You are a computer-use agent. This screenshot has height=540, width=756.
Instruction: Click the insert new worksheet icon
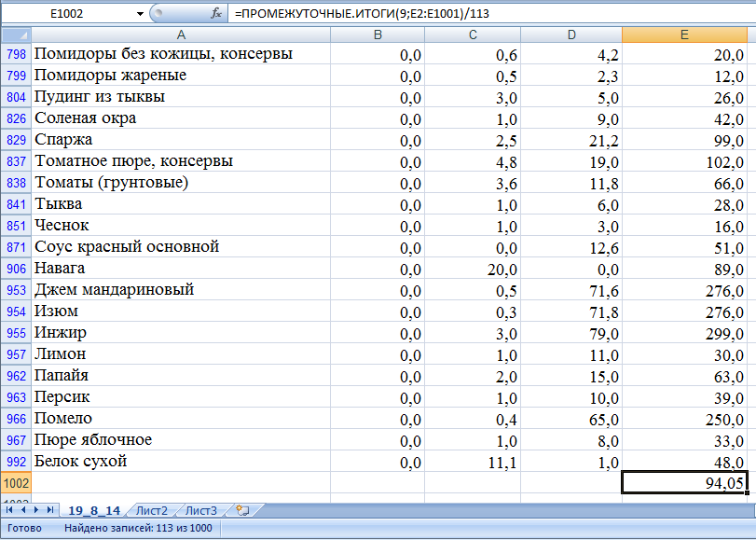tap(242, 510)
